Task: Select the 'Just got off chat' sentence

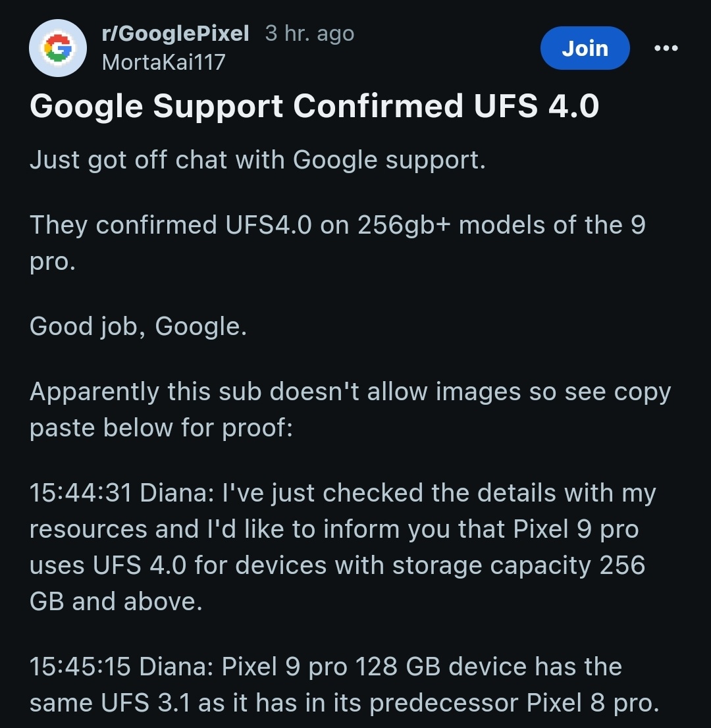Action: [x=258, y=160]
